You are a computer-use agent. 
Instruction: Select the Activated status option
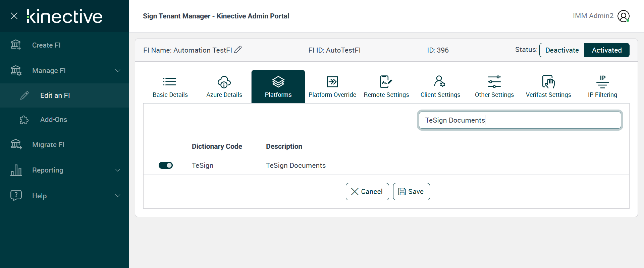pos(606,50)
